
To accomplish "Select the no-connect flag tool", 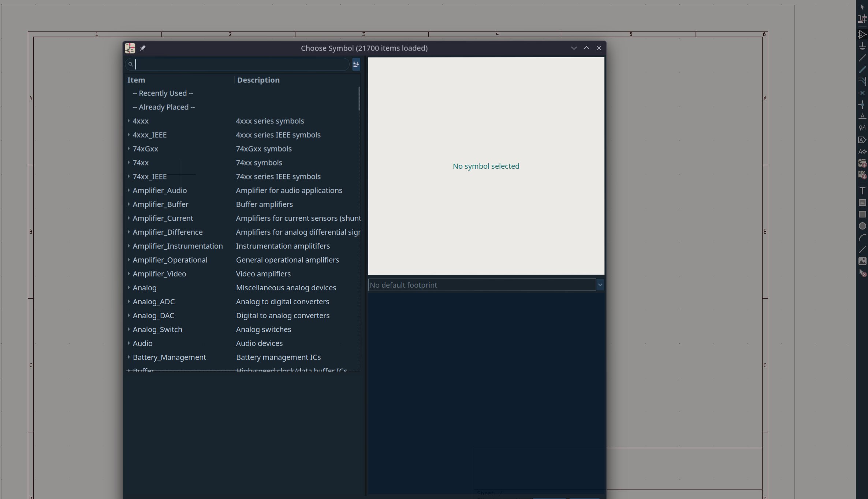I will (862, 93).
